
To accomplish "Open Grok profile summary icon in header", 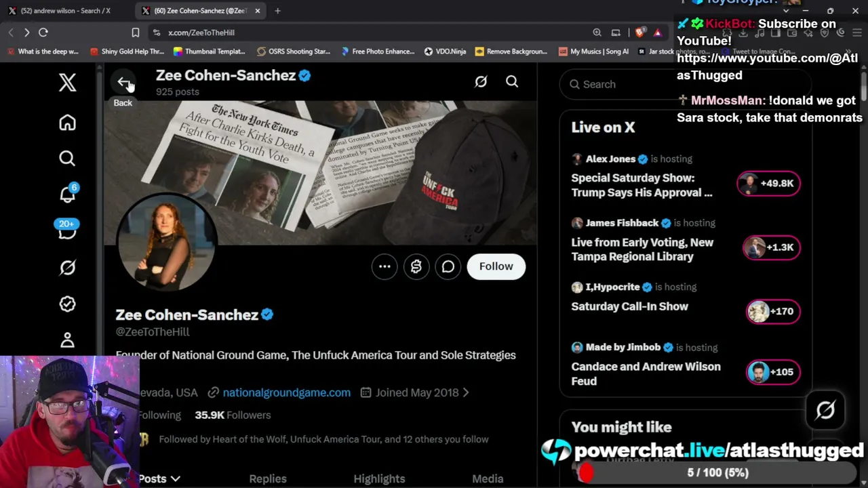I will (481, 82).
